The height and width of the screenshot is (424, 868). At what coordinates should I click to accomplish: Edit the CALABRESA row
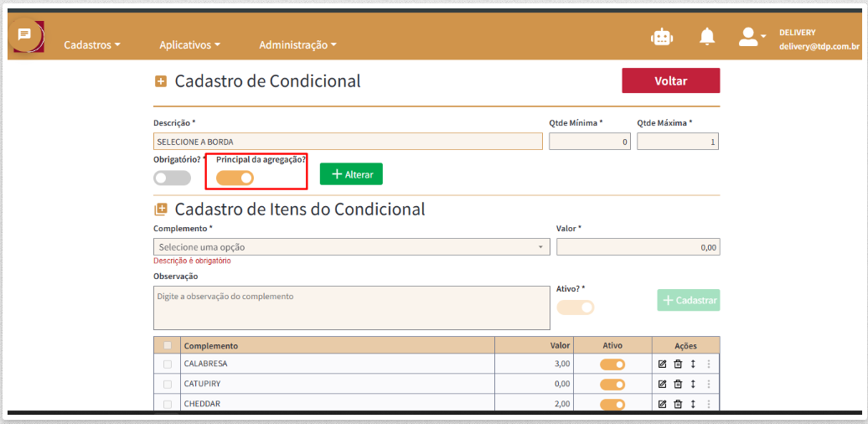coord(662,364)
